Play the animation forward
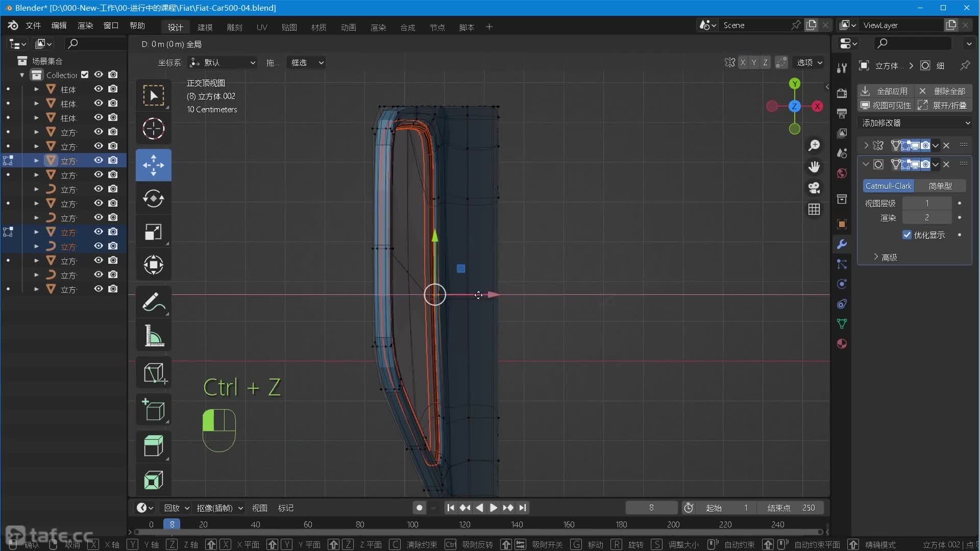The width and height of the screenshot is (980, 551). (x=493, y=508)
